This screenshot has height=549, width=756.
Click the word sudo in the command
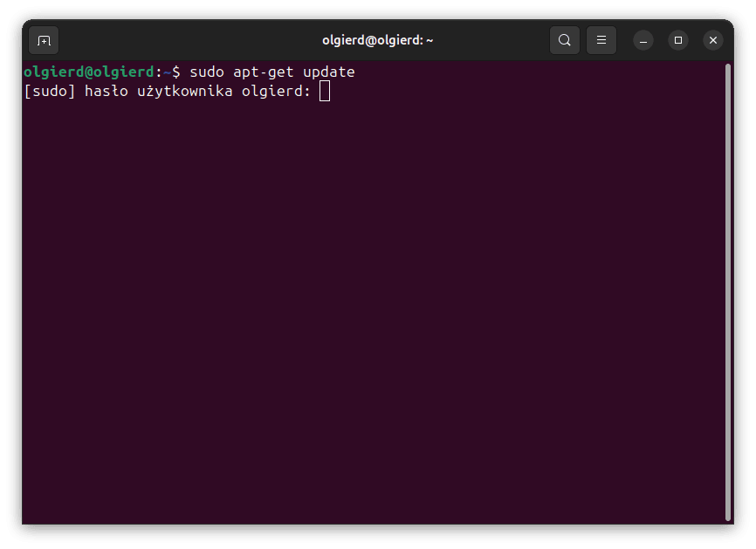(206, 72)
